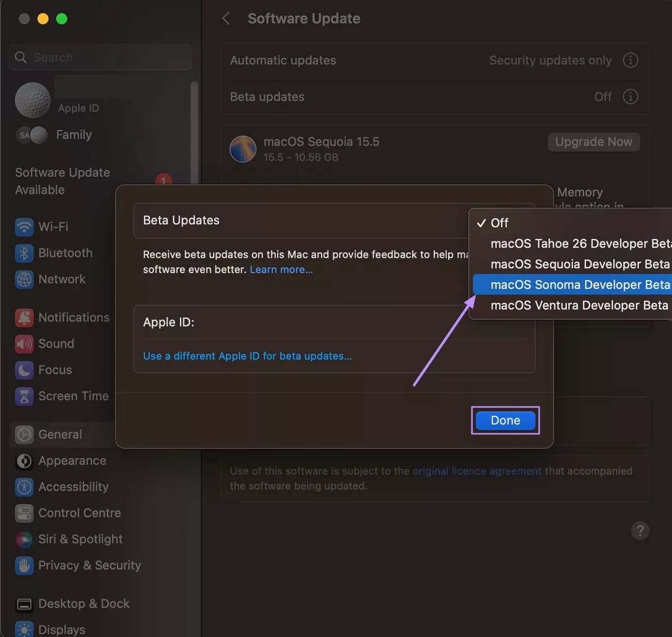This screenshot has width=672, height=637.
Task: Click the yellow minimize window button
Action: 43,19
